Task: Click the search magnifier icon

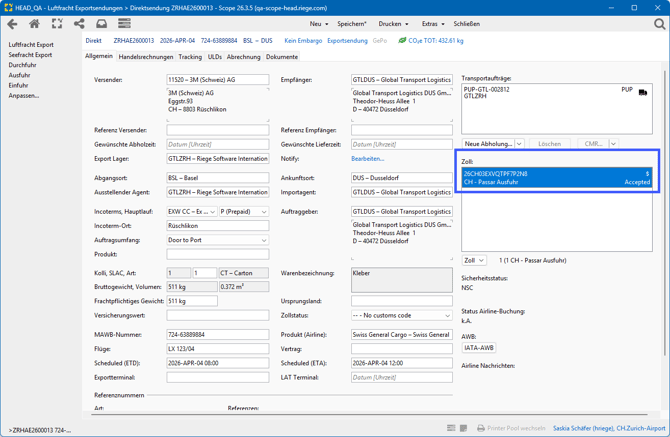Action: [659, 24]
